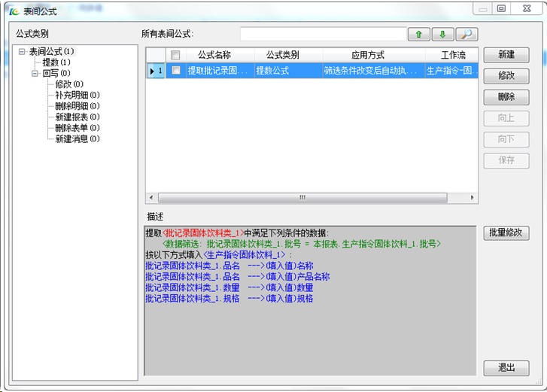Viewport: 547px width, 392px height.
Task: Check the checkbox for row 1
Action: click(175, 71)
